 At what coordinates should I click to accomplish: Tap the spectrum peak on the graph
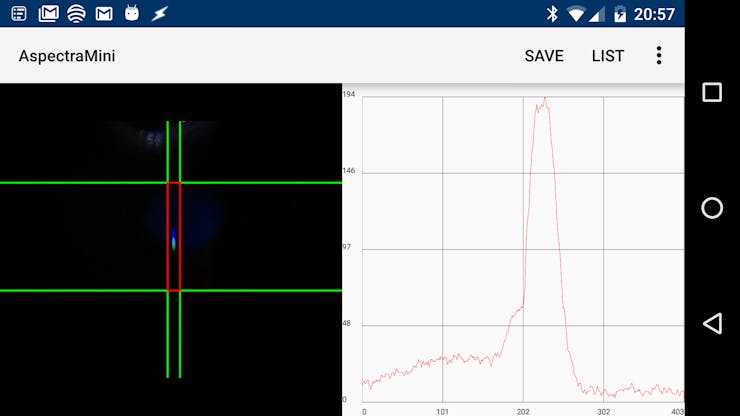545,99
